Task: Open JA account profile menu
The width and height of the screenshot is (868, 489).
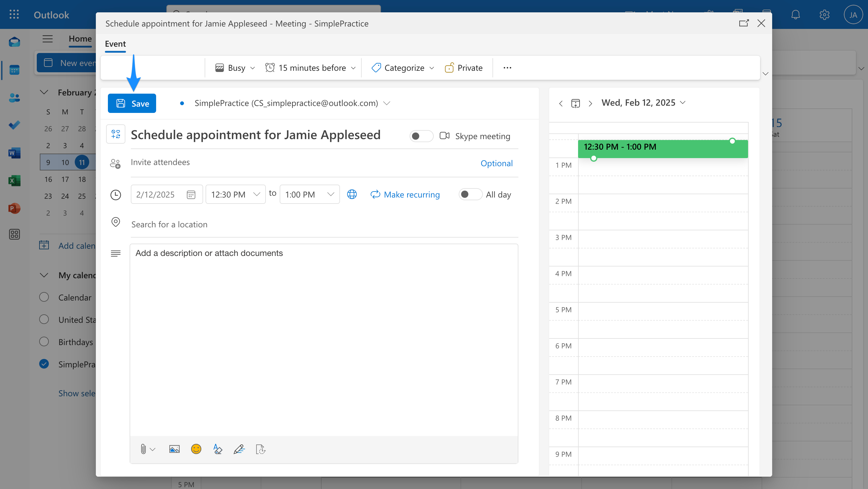Action: (853, 15)
